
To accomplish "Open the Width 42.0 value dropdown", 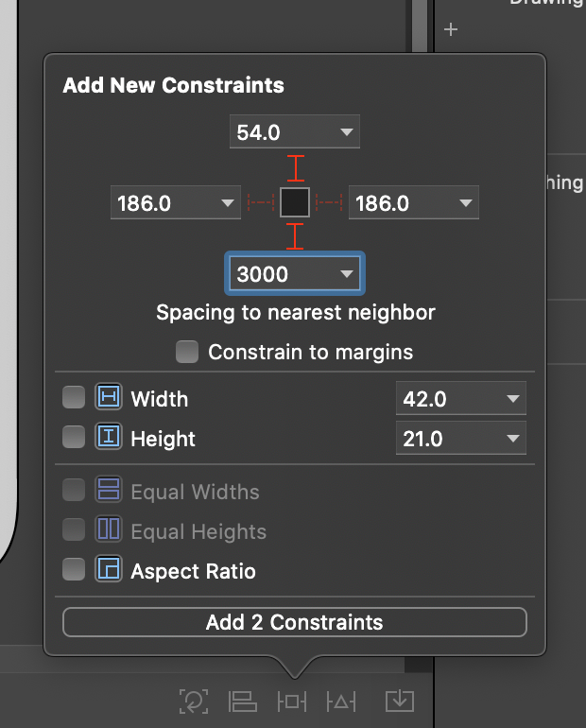I will click(512, 399).
